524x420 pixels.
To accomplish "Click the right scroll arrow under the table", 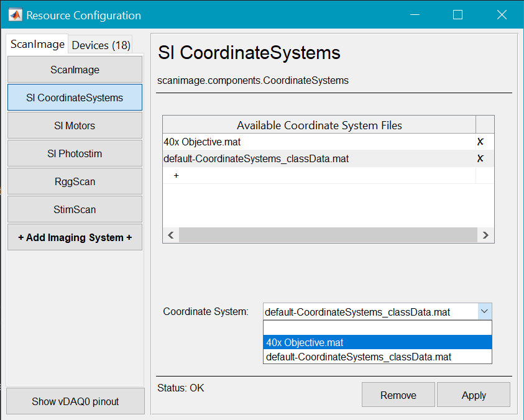I will pos(485,235).
